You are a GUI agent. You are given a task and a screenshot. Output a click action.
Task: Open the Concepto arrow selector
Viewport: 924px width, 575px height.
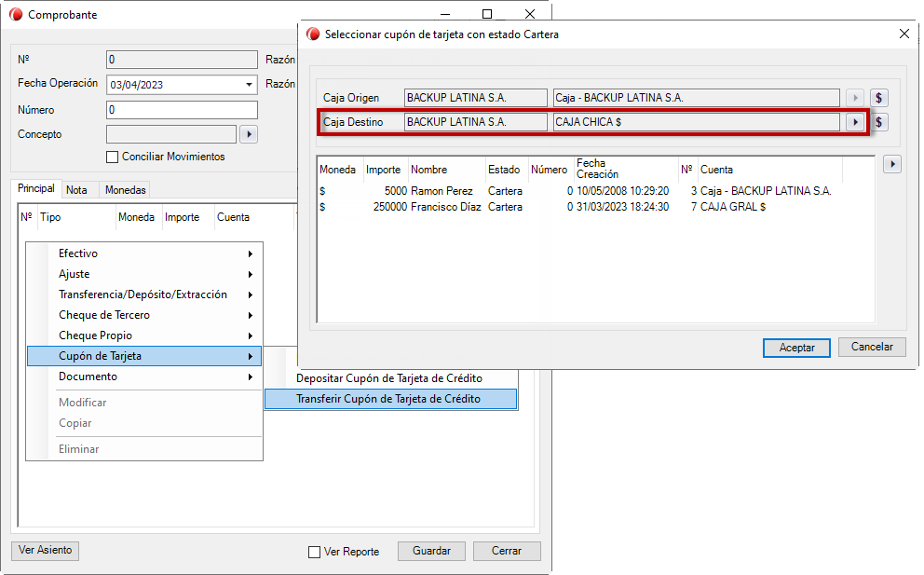249,134
